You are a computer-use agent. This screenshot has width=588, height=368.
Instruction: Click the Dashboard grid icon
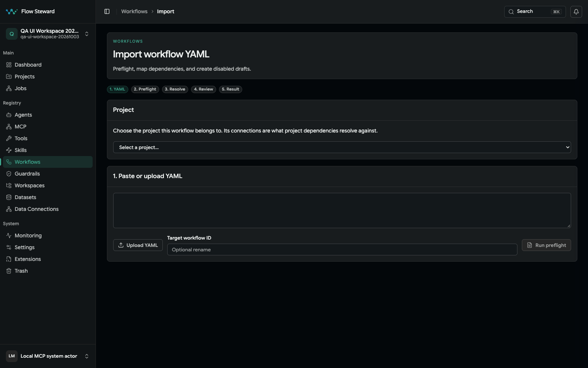(9, 65)
